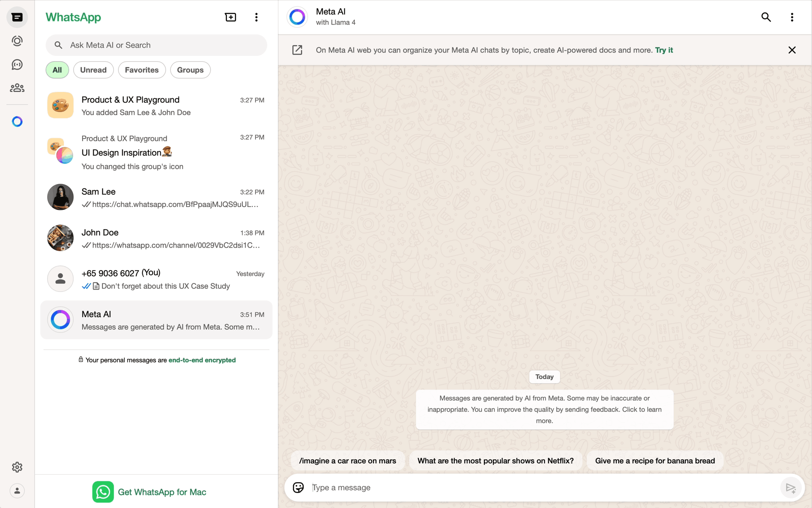Click 'You added Sam Lee & John Doe' preview
The width and height of the screenshot is (812, 508).
tap(136, 113)
